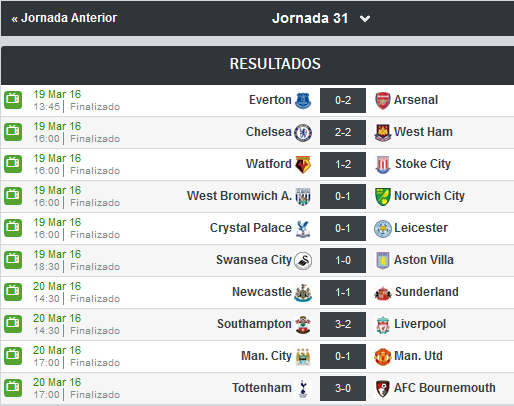Click the RESULTADOS section header

pos(275,64)
